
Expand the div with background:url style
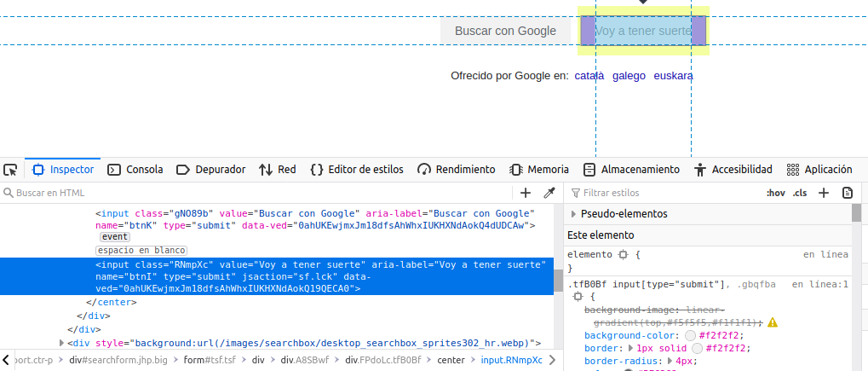pos(61,343)
